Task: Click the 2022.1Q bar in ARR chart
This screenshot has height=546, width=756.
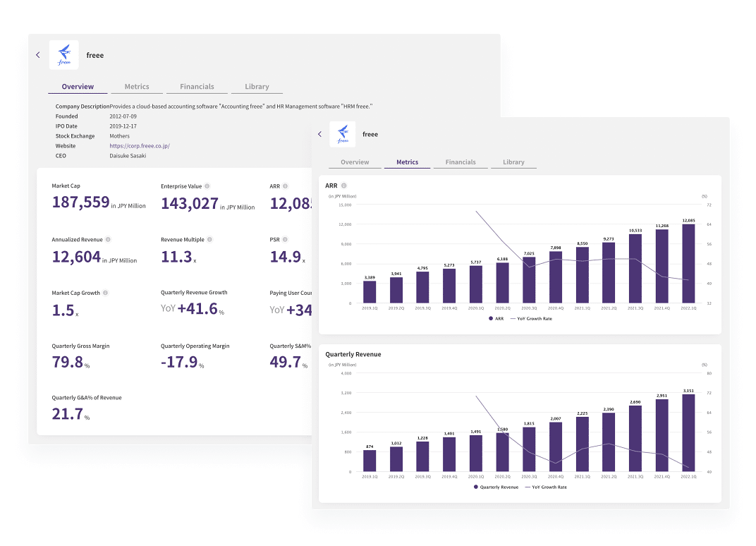Action: tap(688, 264)
